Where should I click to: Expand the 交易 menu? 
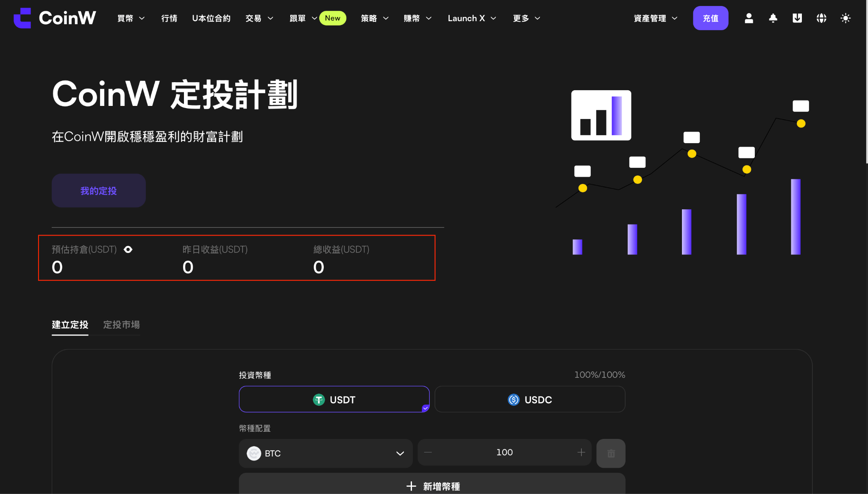tap(259, 18)
